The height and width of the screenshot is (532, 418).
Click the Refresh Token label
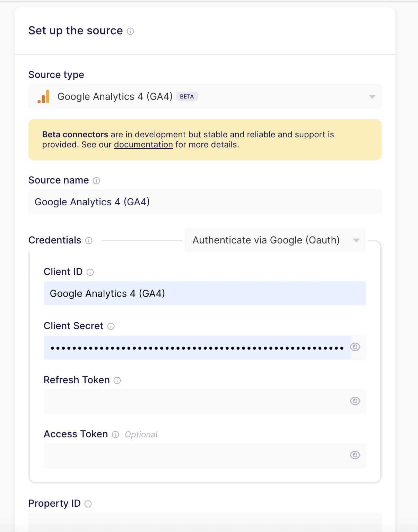pos(77,380)
